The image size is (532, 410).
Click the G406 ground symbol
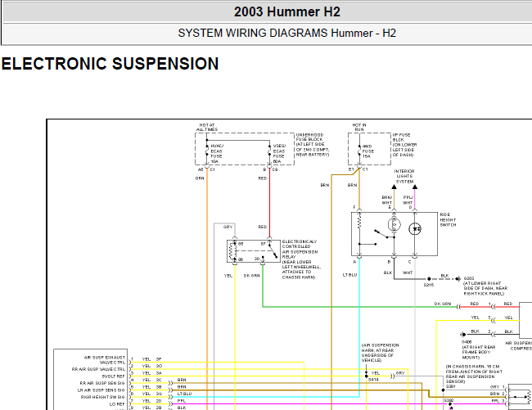tap(462, 335)
